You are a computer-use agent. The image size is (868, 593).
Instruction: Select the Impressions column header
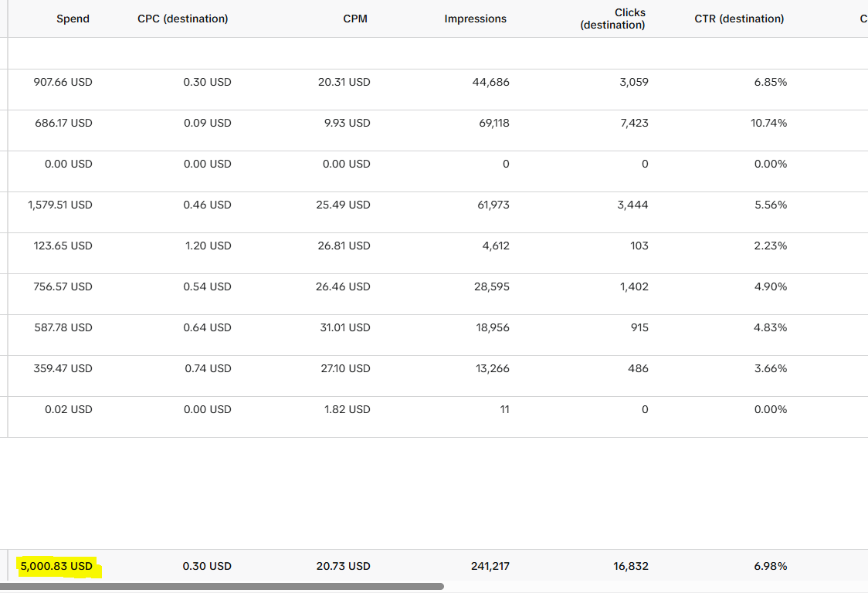475,19
